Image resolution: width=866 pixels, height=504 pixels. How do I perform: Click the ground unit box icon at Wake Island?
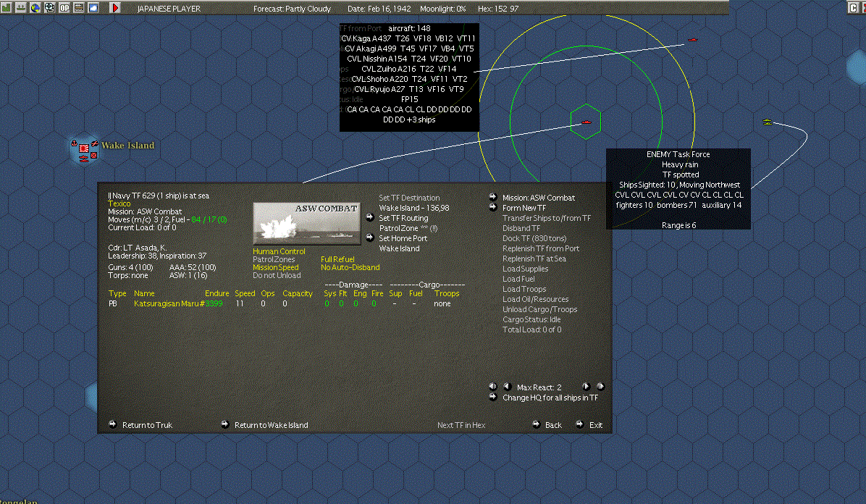(x=94, y=155)
